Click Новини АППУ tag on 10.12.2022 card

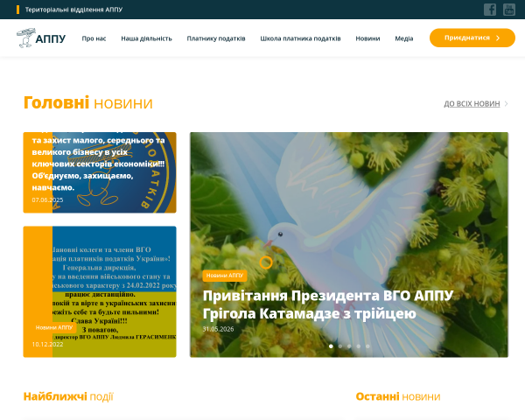click(x=54, y=327)
